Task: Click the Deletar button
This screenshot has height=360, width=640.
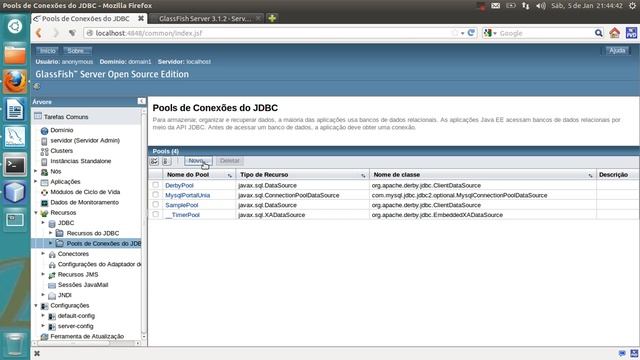Action: pyautogui.click(x=229, y=161)
